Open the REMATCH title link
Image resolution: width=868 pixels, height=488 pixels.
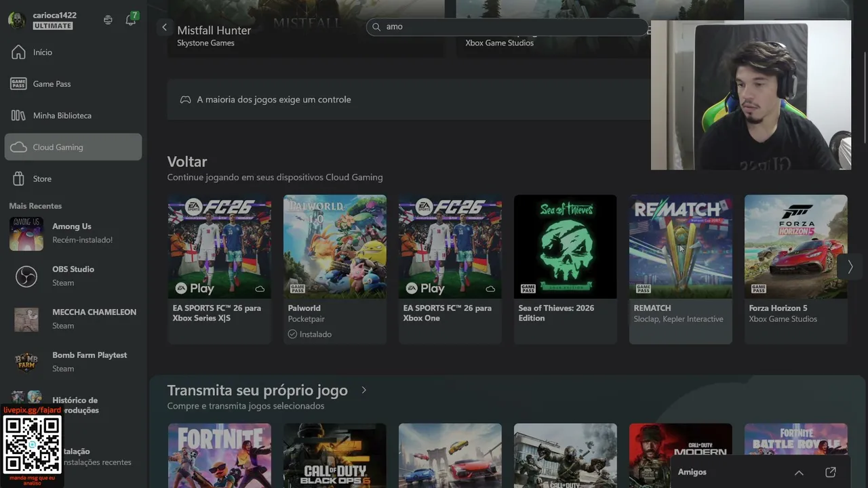(652, 308)
